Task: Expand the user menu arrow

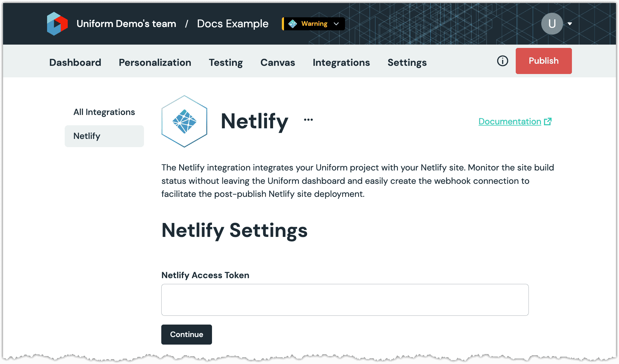Action: coord(570,24)
